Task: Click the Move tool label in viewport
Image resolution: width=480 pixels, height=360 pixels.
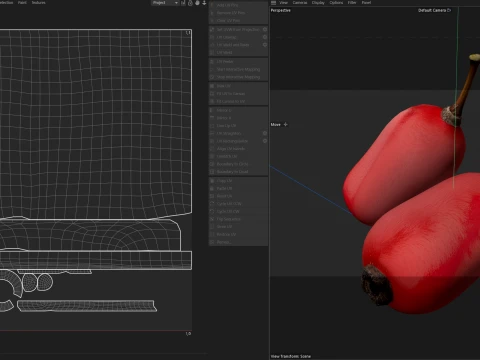Action: (275, 124)
